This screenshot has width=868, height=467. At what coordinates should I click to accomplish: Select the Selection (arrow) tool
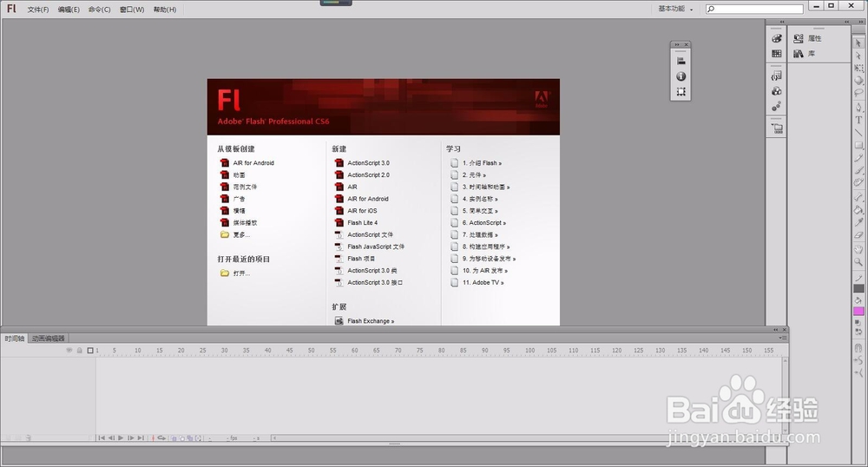pyautogui.click(x=858, y=43)
